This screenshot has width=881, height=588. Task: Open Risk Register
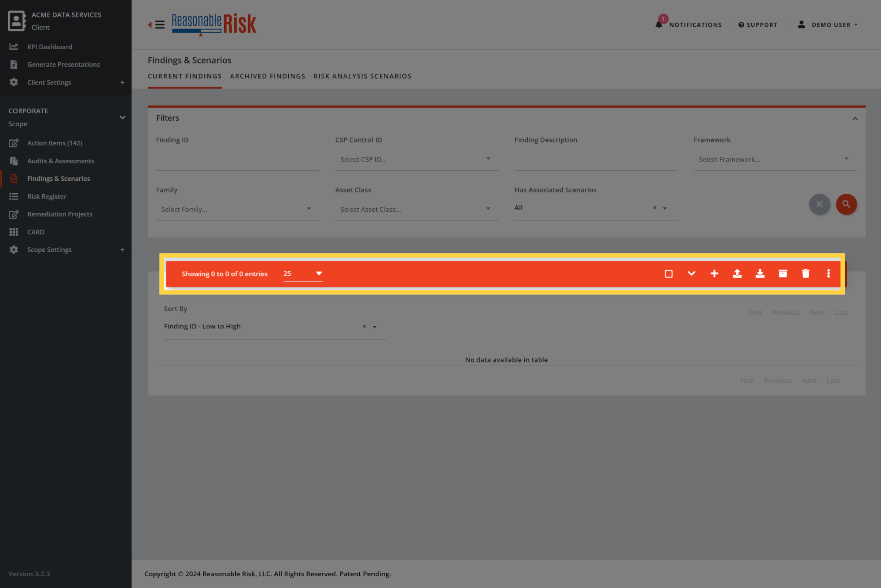point(47,196)
